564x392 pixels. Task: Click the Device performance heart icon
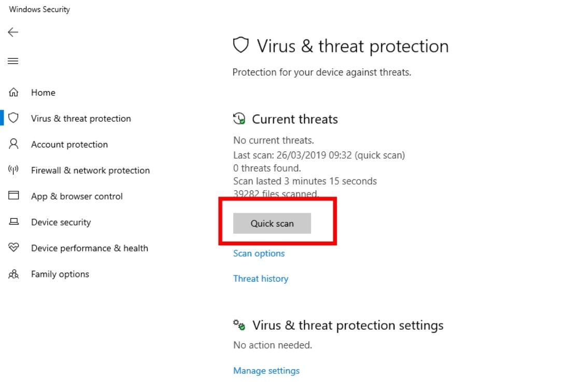click(14, 248)
